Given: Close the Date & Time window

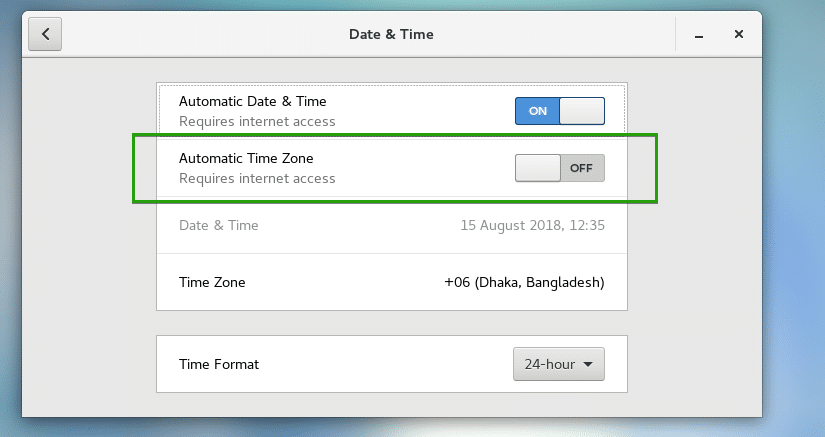Looking at the screenshot, I should click(738, 34).
